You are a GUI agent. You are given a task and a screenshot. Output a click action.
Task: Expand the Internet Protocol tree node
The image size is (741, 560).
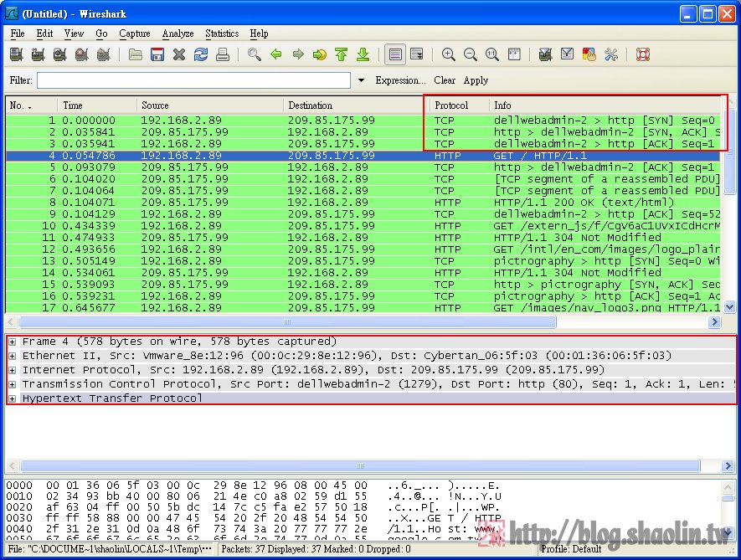pyautogui.click(x=13, y=370)
